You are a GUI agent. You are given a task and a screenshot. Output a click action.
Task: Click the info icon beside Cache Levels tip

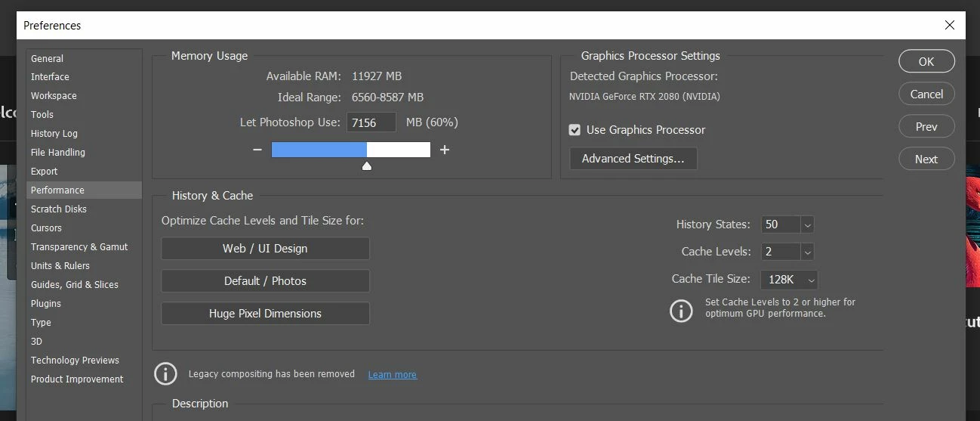coord(681,311)
